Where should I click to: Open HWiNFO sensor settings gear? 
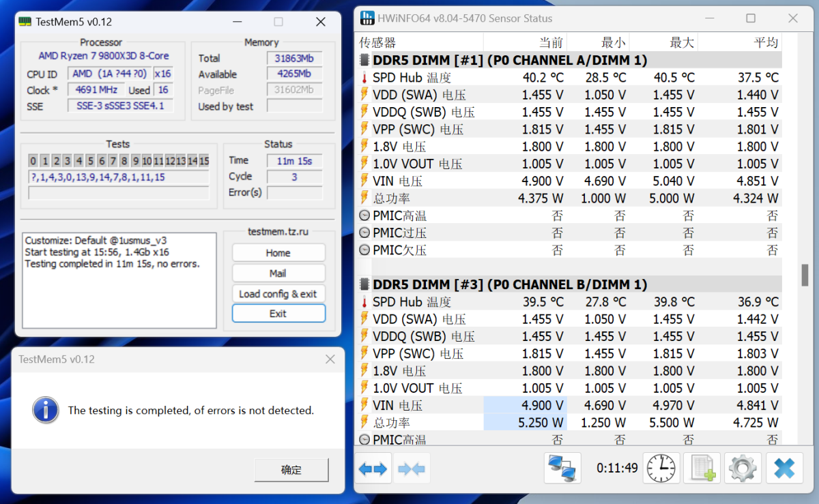point(743,469)
